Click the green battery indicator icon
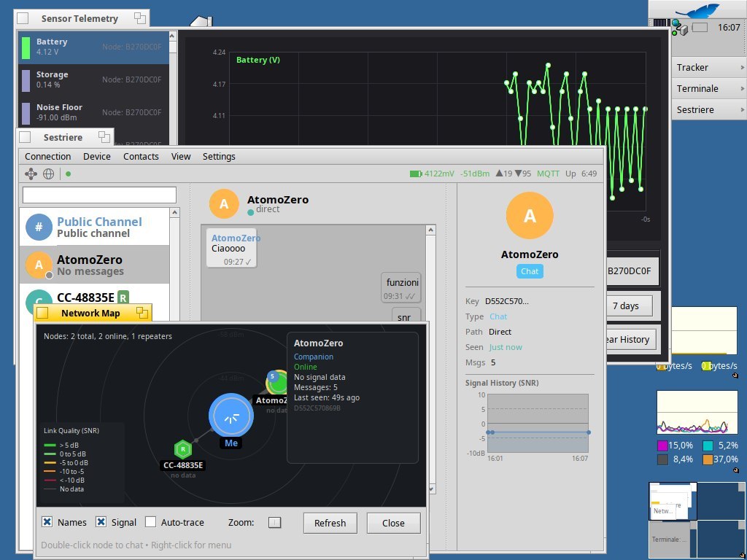747x560 pixels. point(415,174)
